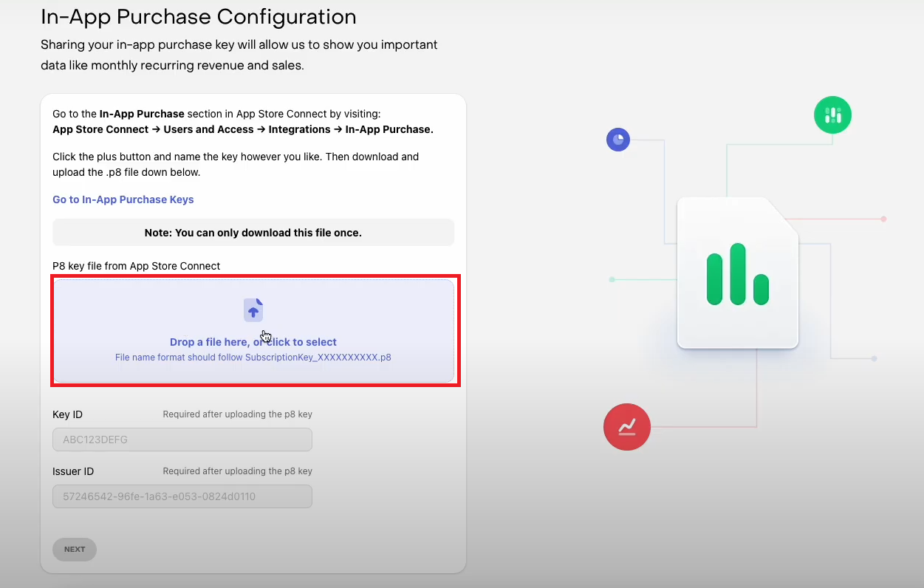The image size is (924, 588).
Task: Click the green circular sliders icon
Action: (832, 115)
